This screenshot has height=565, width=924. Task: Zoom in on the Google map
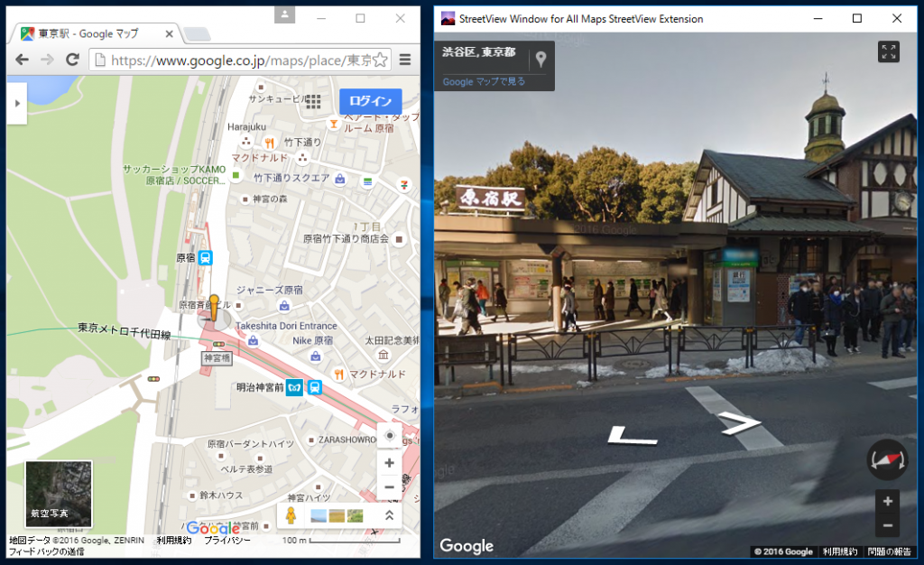(x=389, y=463)
